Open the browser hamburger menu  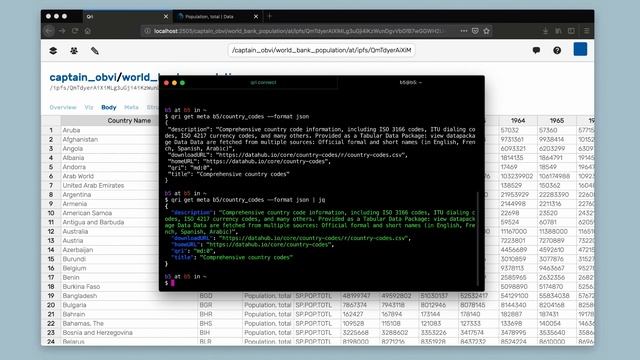pyautogui.click(x=587, y=31)
